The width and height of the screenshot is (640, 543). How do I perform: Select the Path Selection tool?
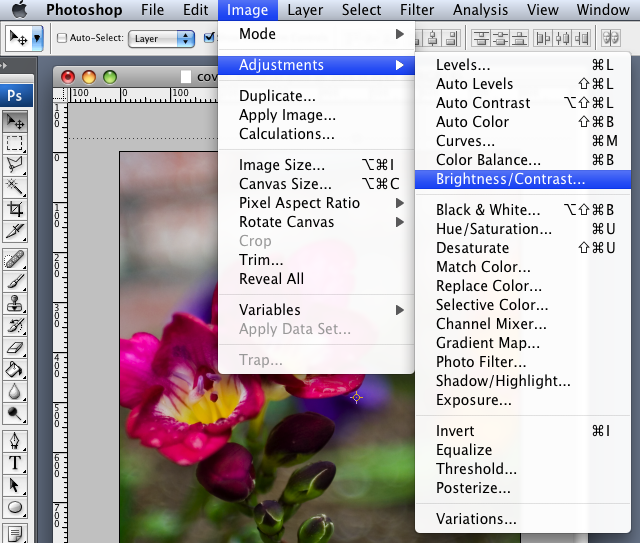15,485
